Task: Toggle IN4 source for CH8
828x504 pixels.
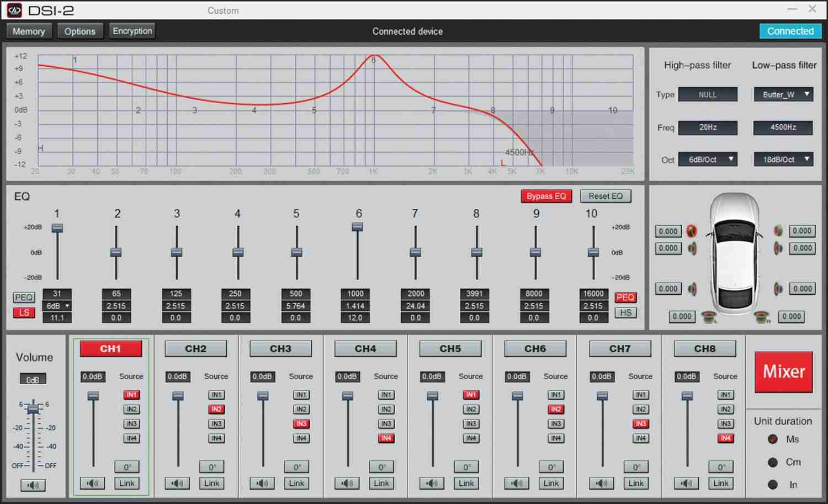Action: (726, 438)
